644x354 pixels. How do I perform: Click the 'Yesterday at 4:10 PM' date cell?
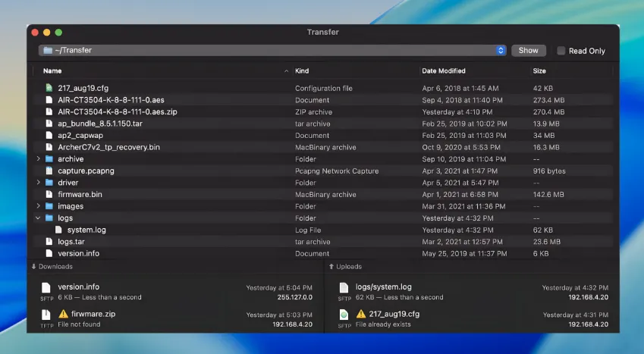457,111
